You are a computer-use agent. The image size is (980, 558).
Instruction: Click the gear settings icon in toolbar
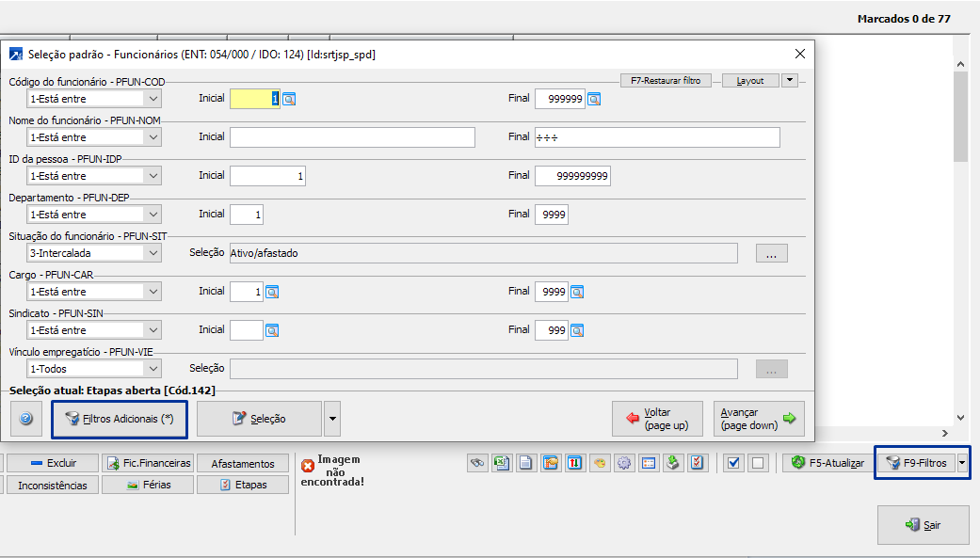coord(624,463)
